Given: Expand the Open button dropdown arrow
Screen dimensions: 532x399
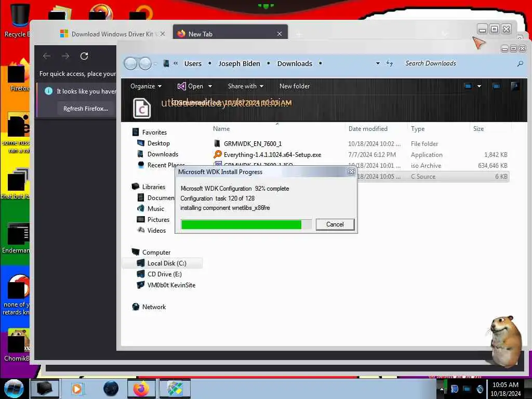Looking at the screenshot, I should 210,86.
